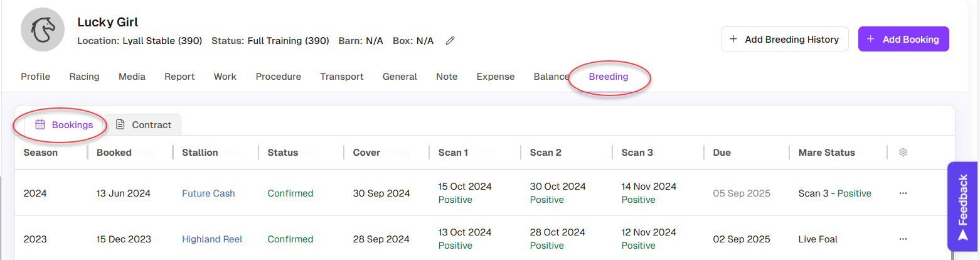The width and height of the screenshot is (980, 260).
Task: Open the three-dot menu for 2023 booking
Action: click(x=903, y=239)
